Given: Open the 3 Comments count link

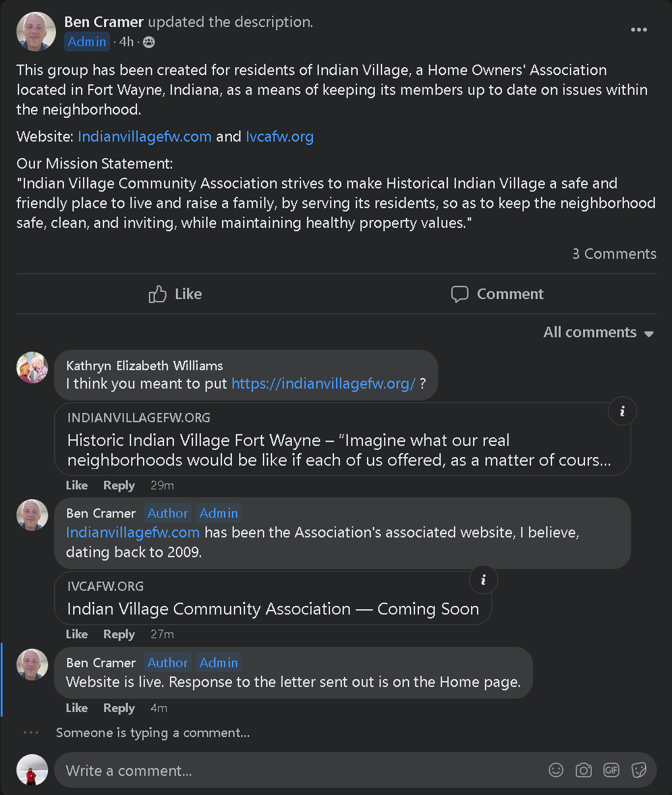Looking at the screenshot, I should [x=614, y=254].
